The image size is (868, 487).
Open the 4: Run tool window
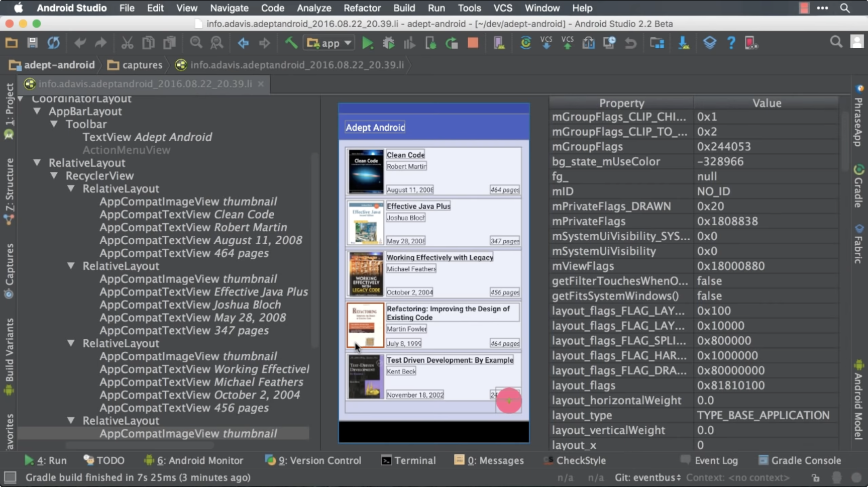pos(45,460)
